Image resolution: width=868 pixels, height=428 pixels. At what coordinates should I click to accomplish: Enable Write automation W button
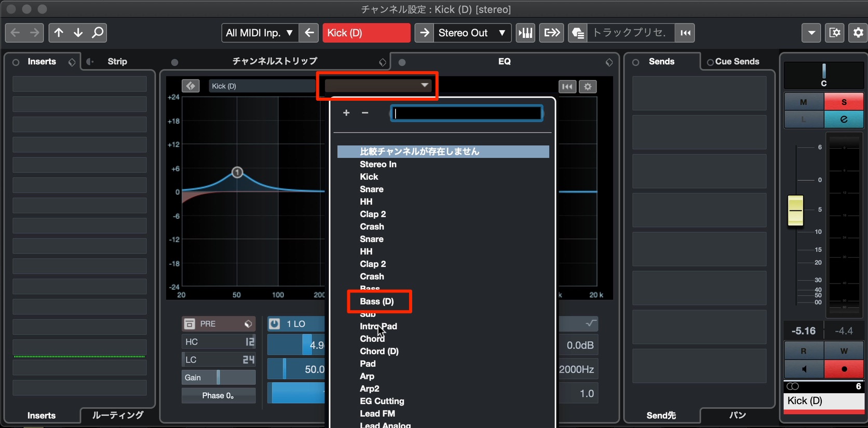coord(844,351)
